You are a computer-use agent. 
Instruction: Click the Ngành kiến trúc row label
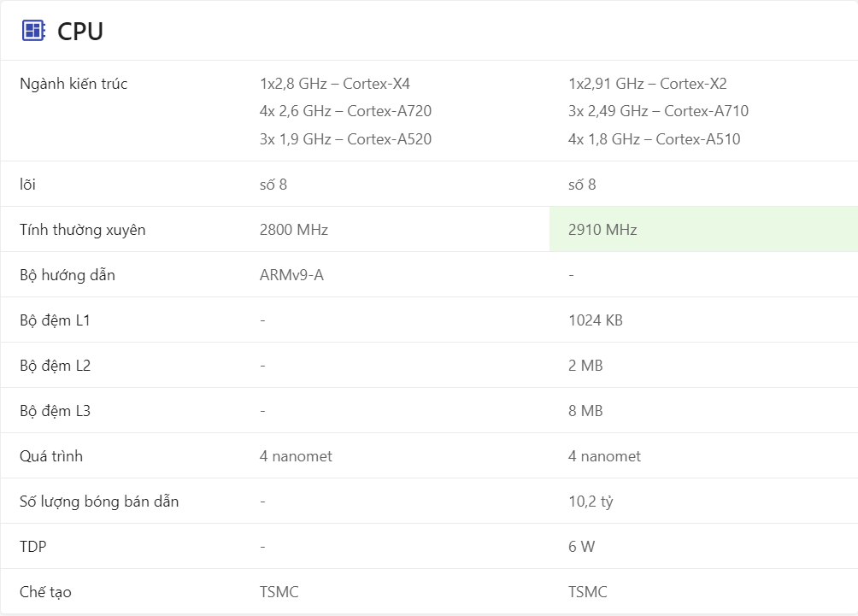(x=73, y=84)
